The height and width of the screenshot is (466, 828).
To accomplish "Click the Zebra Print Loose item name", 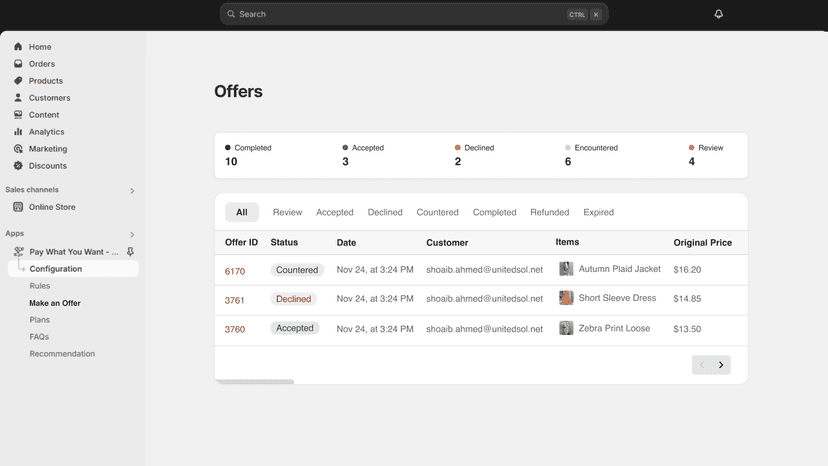I will (x=614, y=328).
